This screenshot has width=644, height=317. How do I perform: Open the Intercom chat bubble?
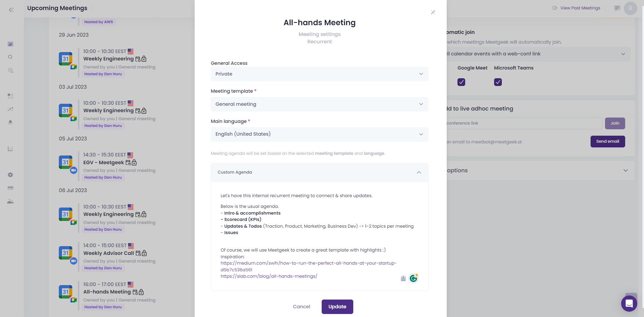[629, 303]
